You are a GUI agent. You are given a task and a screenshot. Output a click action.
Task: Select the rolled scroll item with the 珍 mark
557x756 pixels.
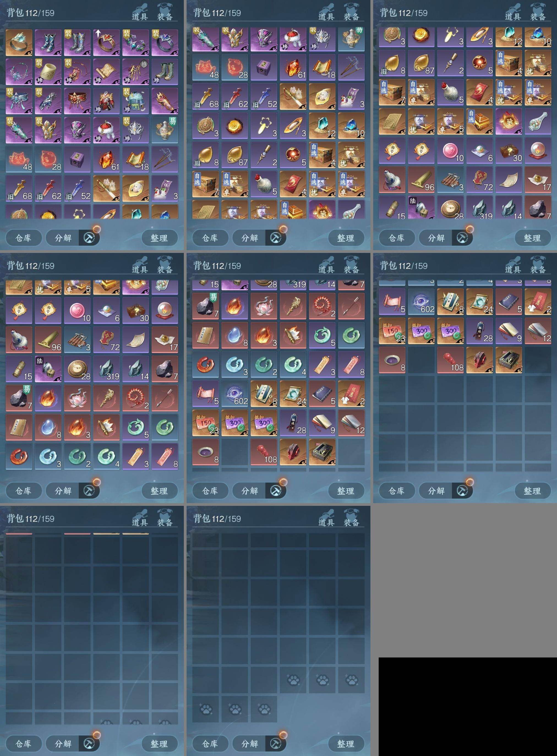[x=107, y=72]
